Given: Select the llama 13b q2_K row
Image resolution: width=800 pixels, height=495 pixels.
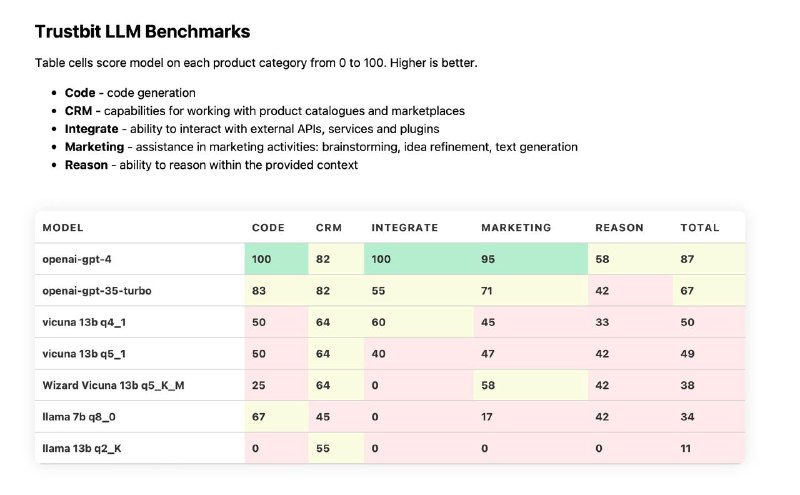Looking at the screenshot, I should (x=390, y=448).
